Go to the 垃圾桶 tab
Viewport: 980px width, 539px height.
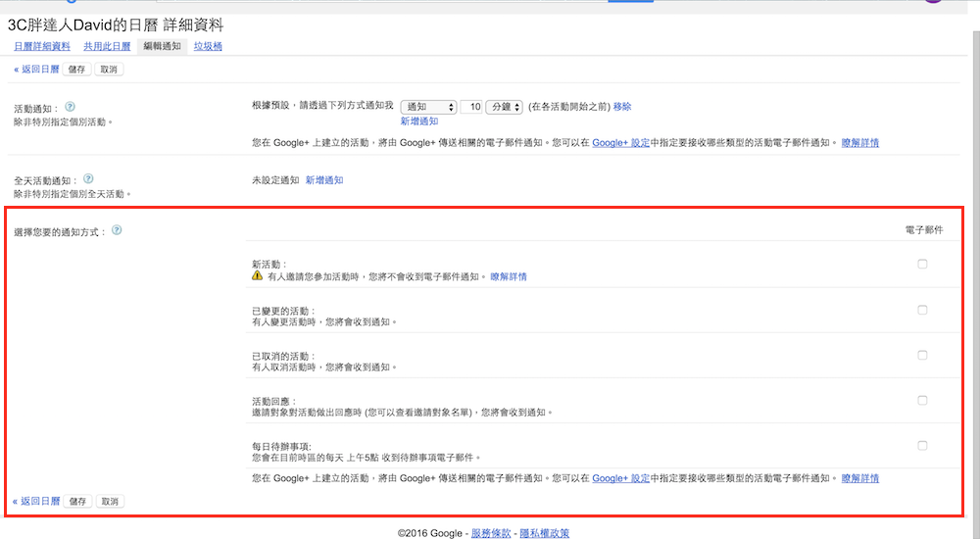[207, 46]
